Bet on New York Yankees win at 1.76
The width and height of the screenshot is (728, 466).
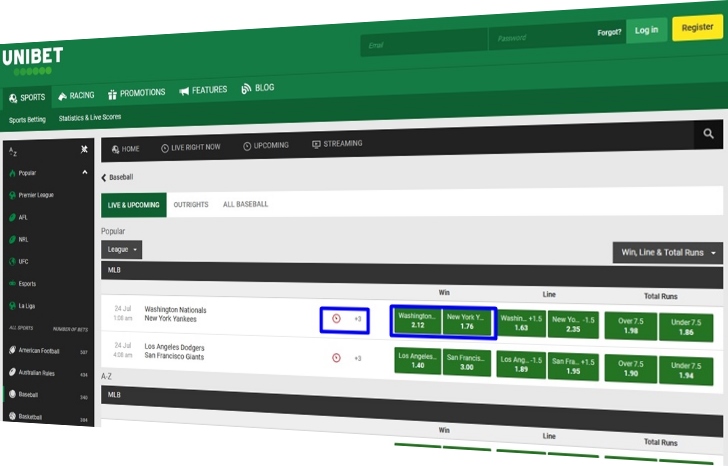[x=467, y=322]
